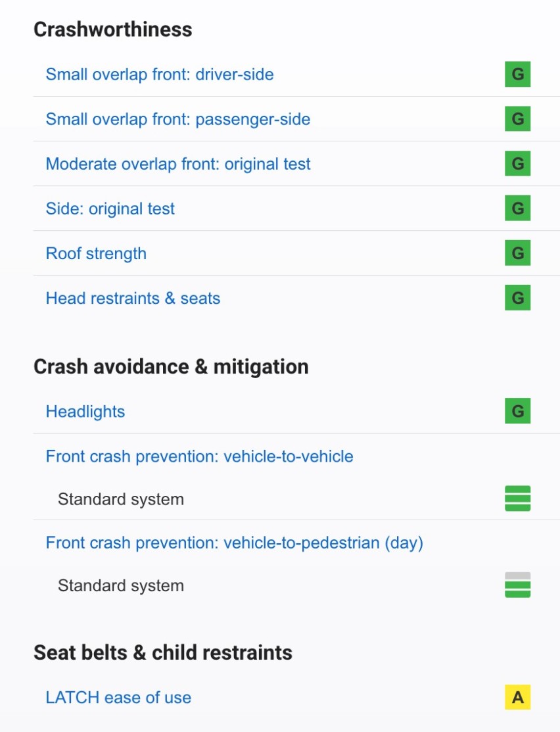This screenshot has width=560, height=732.
Task: Click the two-bar pedestrian day rating icon
Action: click(x=517, y=585)
